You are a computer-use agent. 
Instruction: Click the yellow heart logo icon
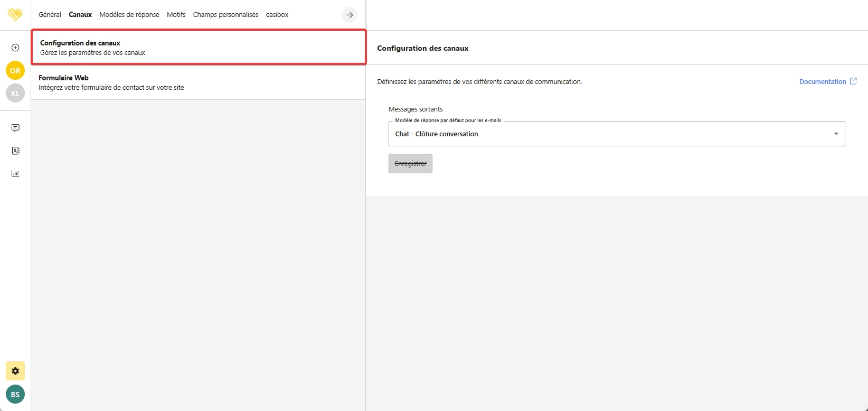[15, 14]
